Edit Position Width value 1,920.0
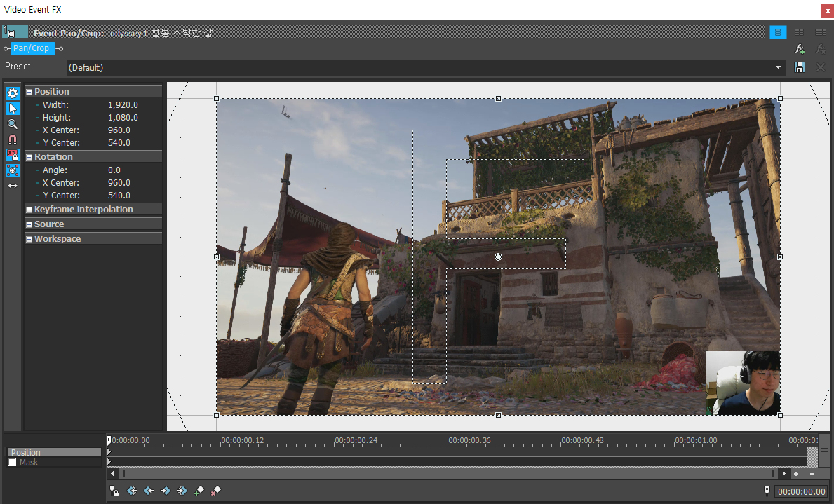 coord(123,104)
